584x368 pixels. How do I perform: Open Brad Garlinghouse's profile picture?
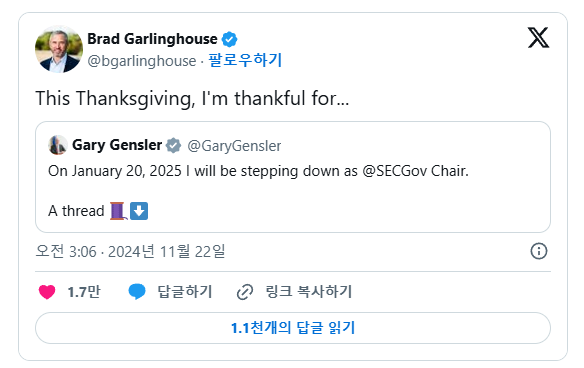[x=59, y=49]
